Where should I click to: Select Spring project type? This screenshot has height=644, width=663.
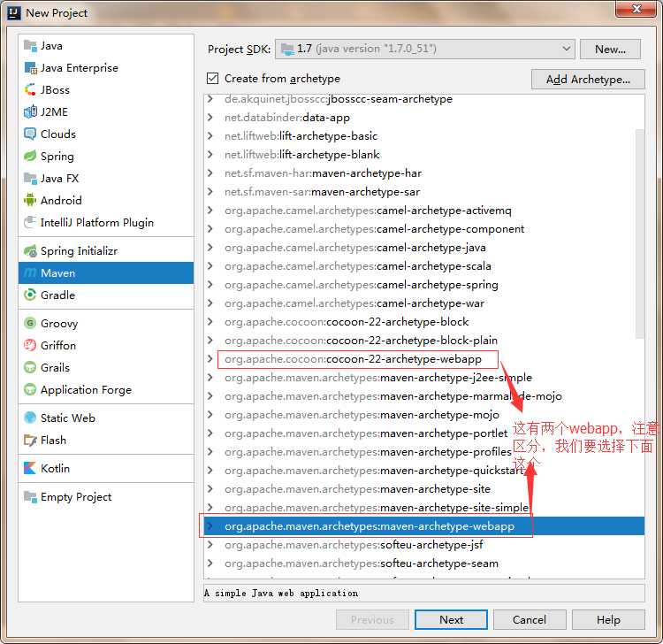pyautogui.click(x=106, y=156)
